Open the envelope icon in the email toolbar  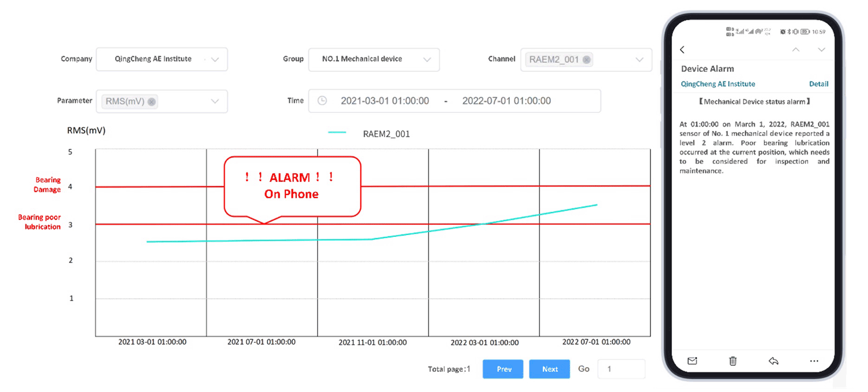point(692,361)
